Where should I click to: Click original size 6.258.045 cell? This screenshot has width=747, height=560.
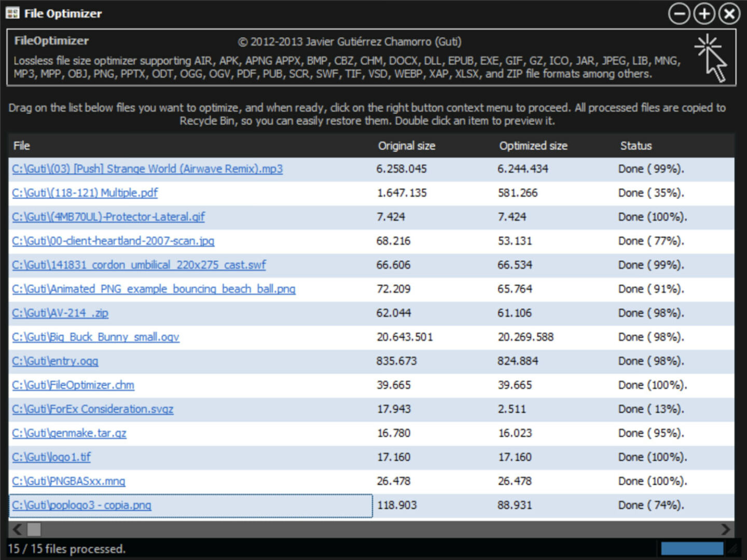point(402,169)
